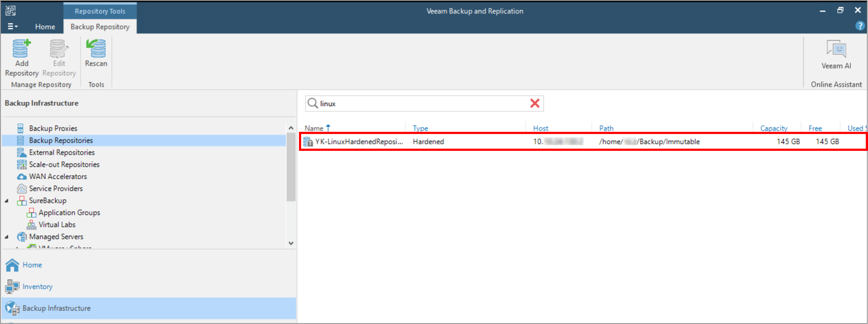868x324 pixels.
Task: Clear the search with the red X
Action: 534,103
